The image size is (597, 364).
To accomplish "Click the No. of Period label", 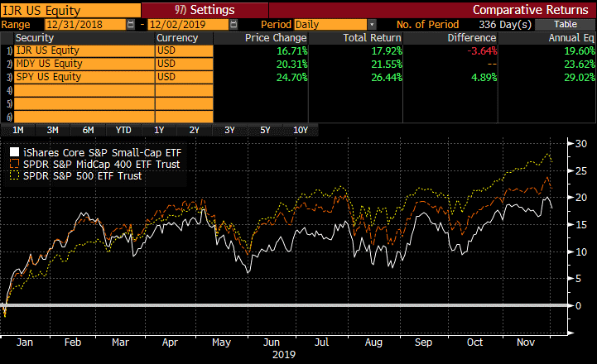I will [427, 25].
